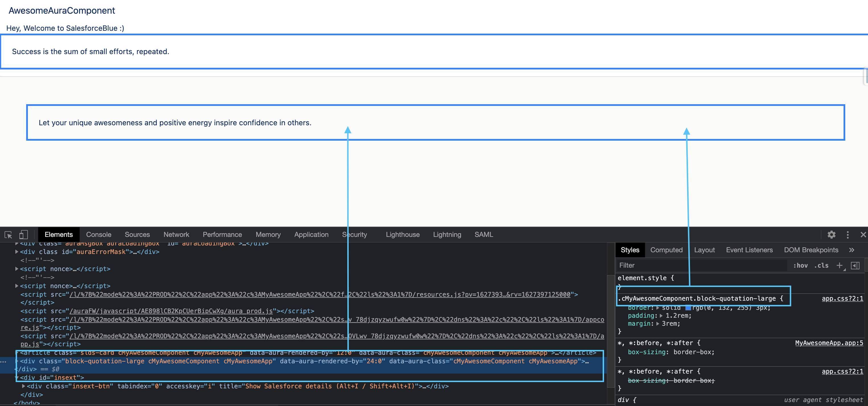This screenshot has width=868, height=406.
Task: Open the Network tab
Action: 176,234
